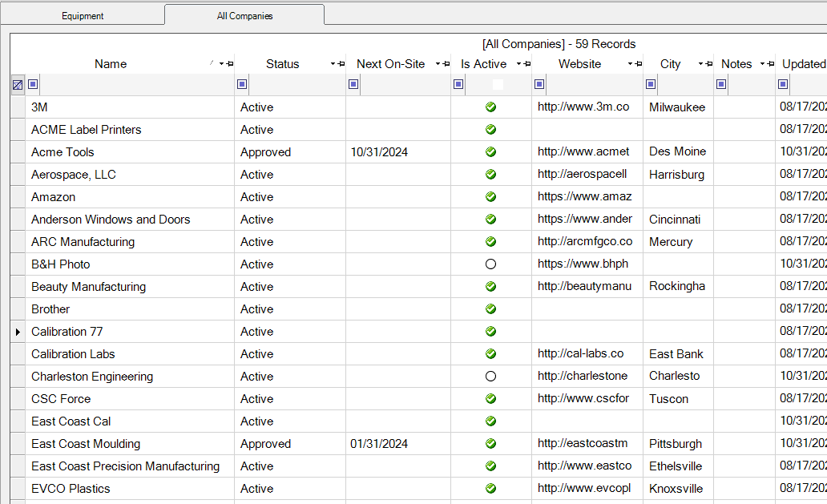
Task: Click the Name filter input field
Action: (x=136, y=84)
